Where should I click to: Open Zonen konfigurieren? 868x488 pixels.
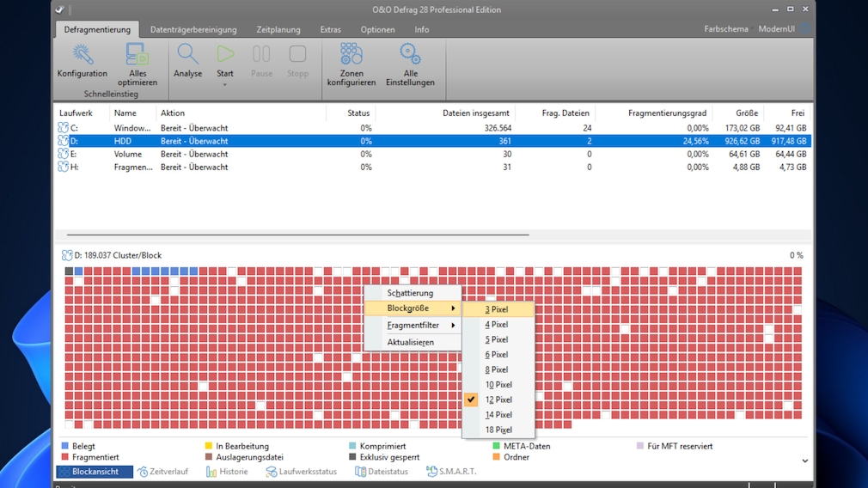[x=351, y=55]
